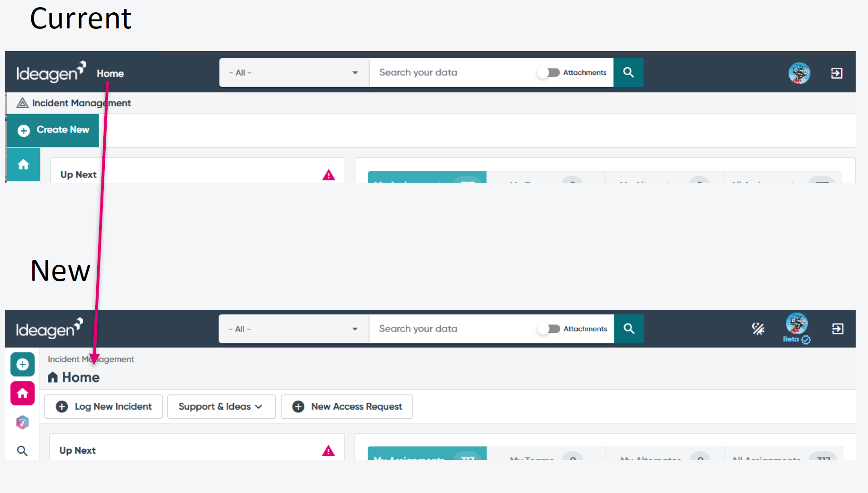Image resolution: width=868 pixels, height=493 pixels.
Task: Open the '- All -' dropdown in Current header
Action: pos(294,72)
